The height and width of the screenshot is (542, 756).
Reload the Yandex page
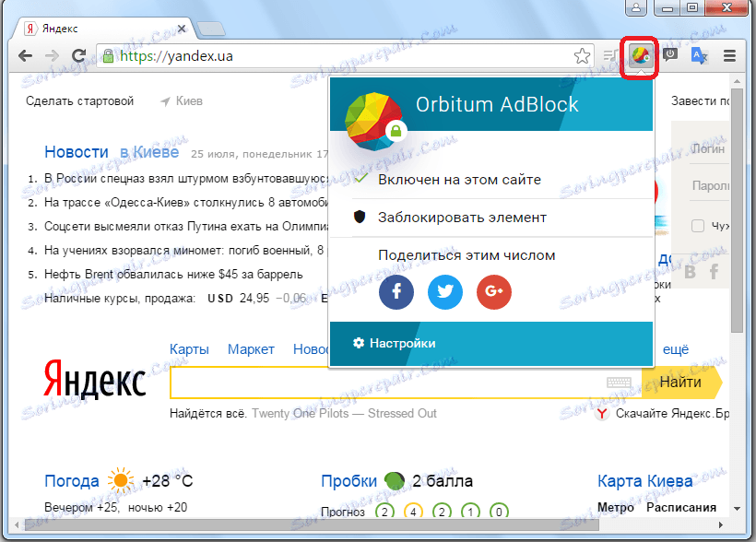coord(78,56)
